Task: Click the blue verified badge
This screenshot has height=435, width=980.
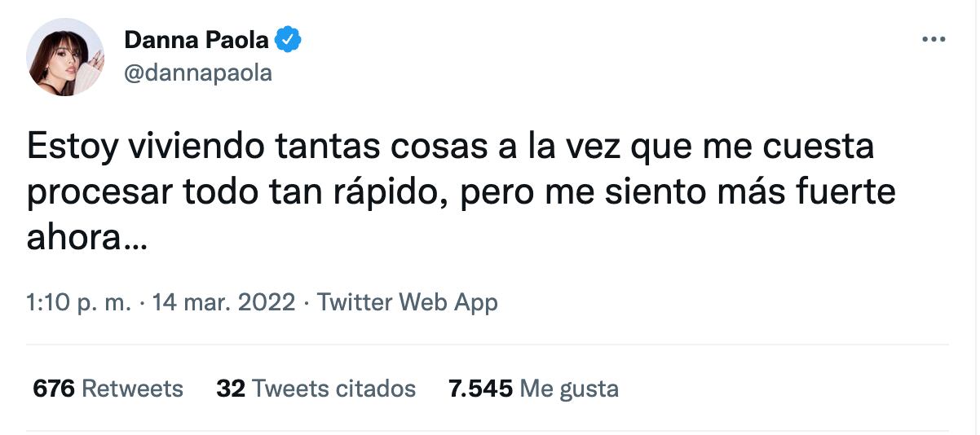Action: pyautogui.click(x=289, y=39)
